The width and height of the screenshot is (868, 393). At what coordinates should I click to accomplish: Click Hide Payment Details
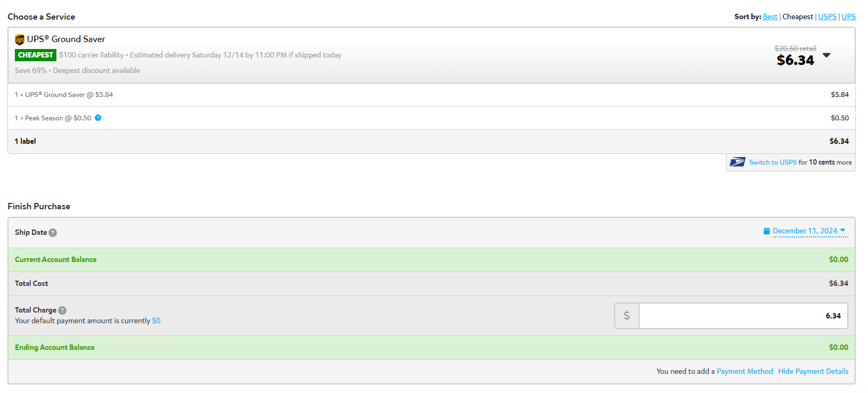[x=813, y=371]
